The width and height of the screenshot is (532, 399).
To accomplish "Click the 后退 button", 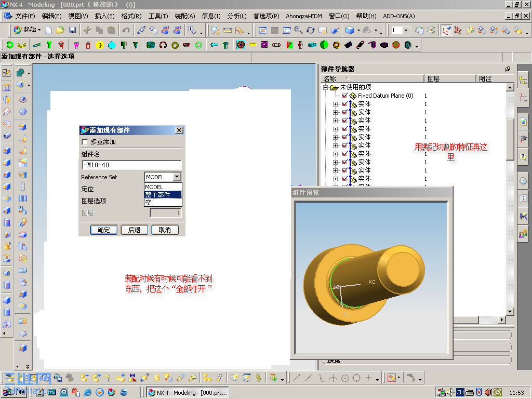I will click(135, 230).
